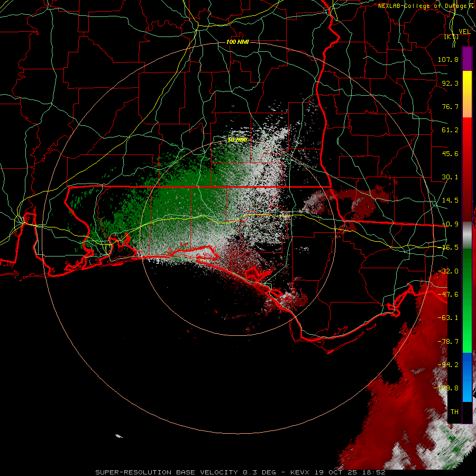476x476 pixels.
Task: Select the -0.9 scale value
Action: point(450,224)
